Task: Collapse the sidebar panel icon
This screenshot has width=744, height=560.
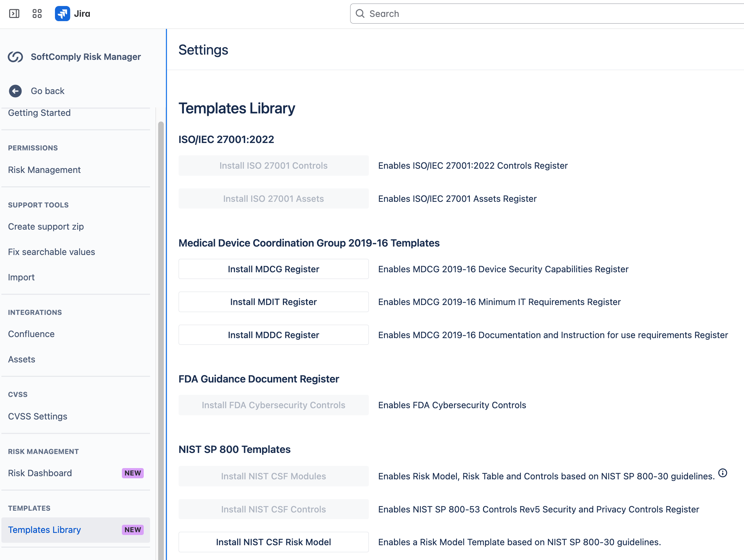Action: [x=14, y=14]
